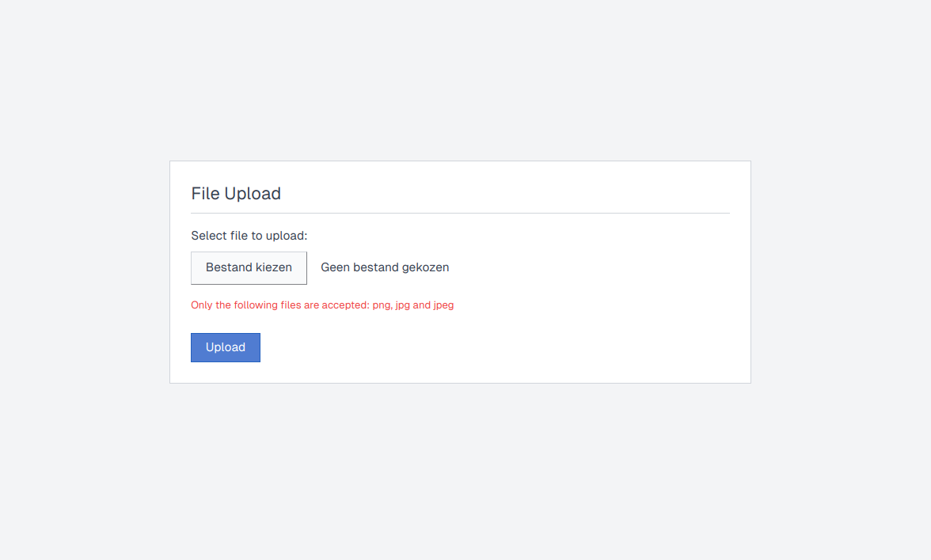Screen dimensions: 931x560
Task: Click 'png, jpg and jpeg' in the red text
Action: click(x=413, y=305)
